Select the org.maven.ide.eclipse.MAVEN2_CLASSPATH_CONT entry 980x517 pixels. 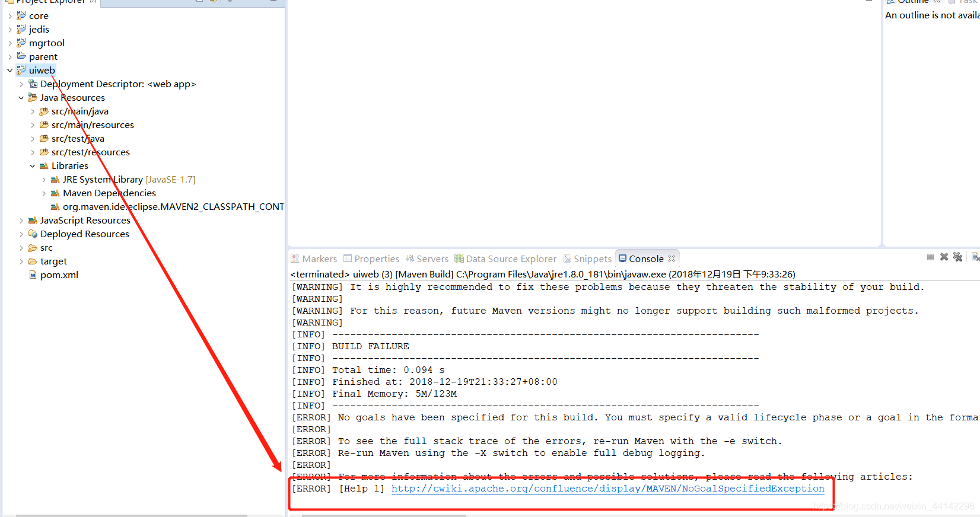(173, 206)
